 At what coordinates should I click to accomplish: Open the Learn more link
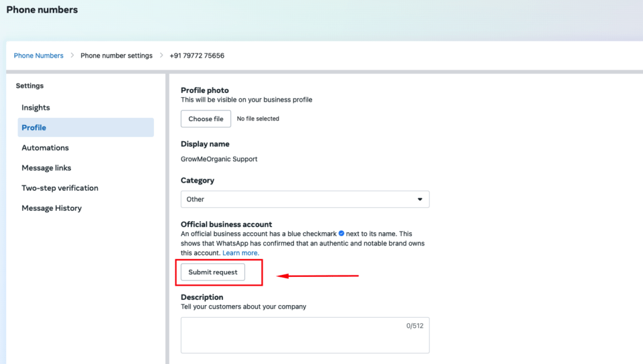coord(240,253)
